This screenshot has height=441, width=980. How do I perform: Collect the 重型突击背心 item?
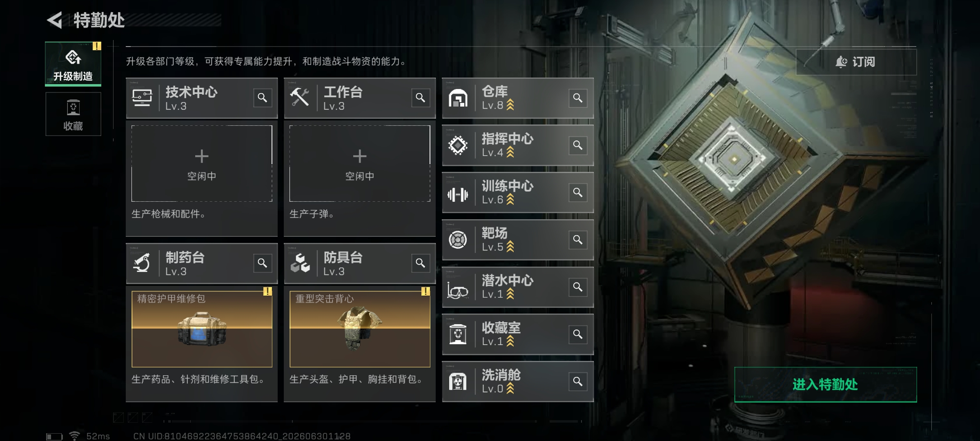(360, 329)
